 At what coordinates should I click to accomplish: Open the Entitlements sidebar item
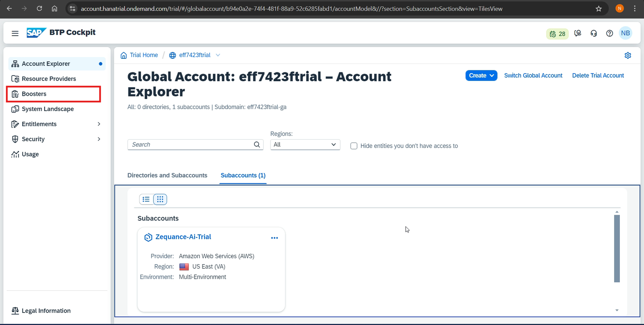57,124
